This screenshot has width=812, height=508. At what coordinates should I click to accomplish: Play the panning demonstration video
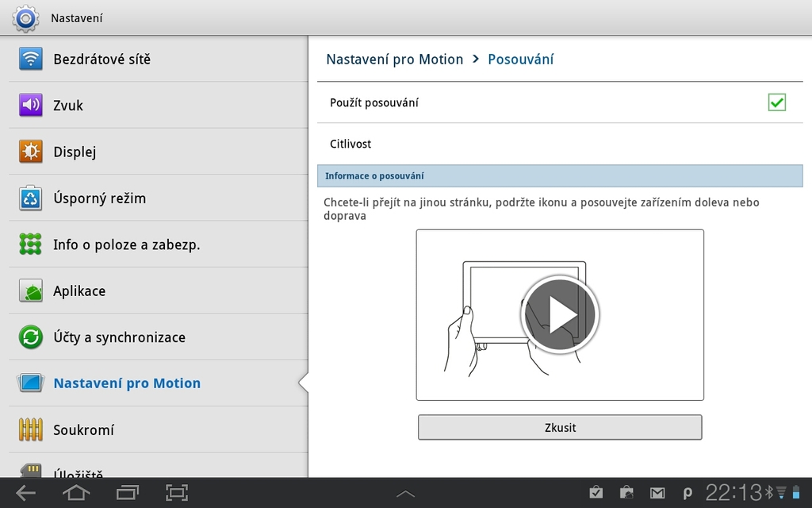pyautogui.click(x=559, y=314)
